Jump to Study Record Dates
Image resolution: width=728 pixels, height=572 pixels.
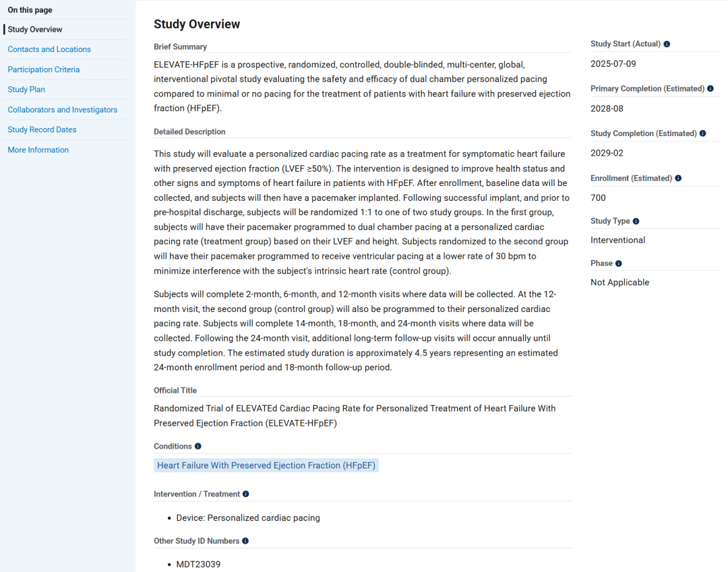pyautogui.click(x=42, y=130)
